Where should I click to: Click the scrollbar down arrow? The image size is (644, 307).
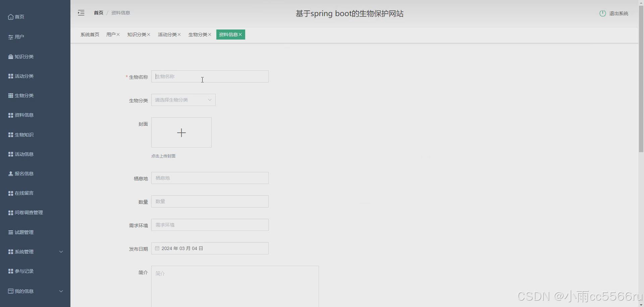coord(641,304)
